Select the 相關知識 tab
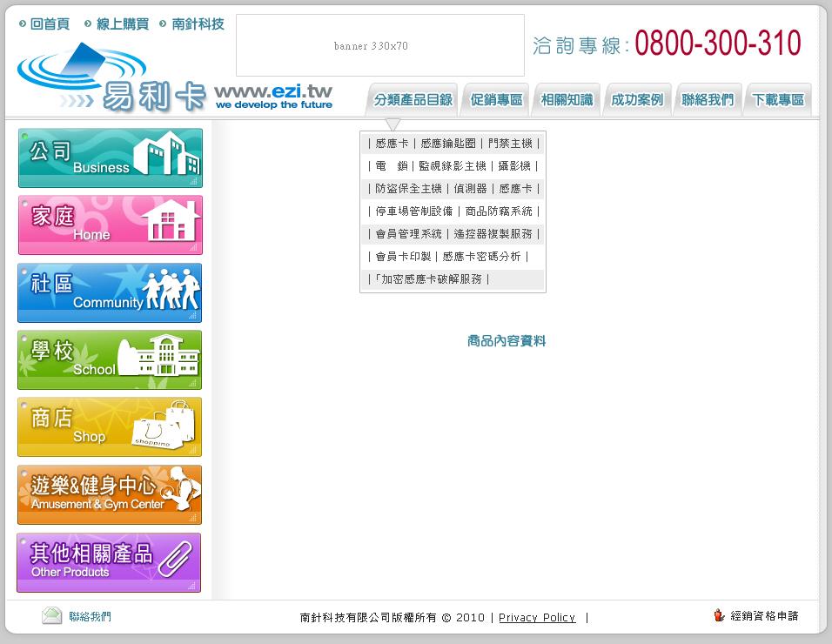The width and height of the screenshot is (832, 644). pos(567,99)
